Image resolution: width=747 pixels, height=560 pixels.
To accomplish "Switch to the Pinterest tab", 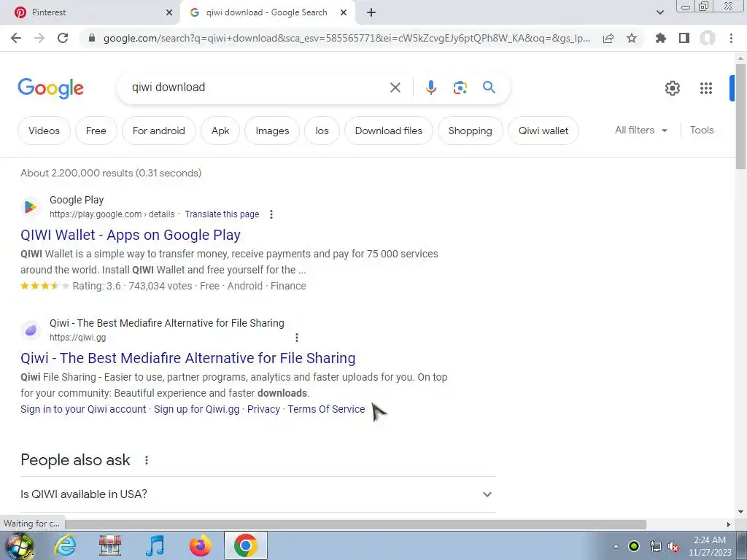I will [x=90, y=12].
